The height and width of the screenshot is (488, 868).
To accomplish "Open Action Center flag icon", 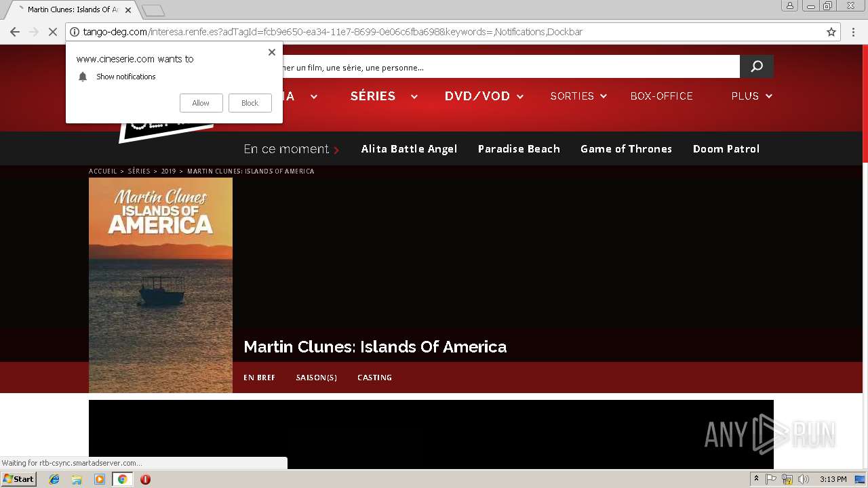I will (x=771, y=479).
